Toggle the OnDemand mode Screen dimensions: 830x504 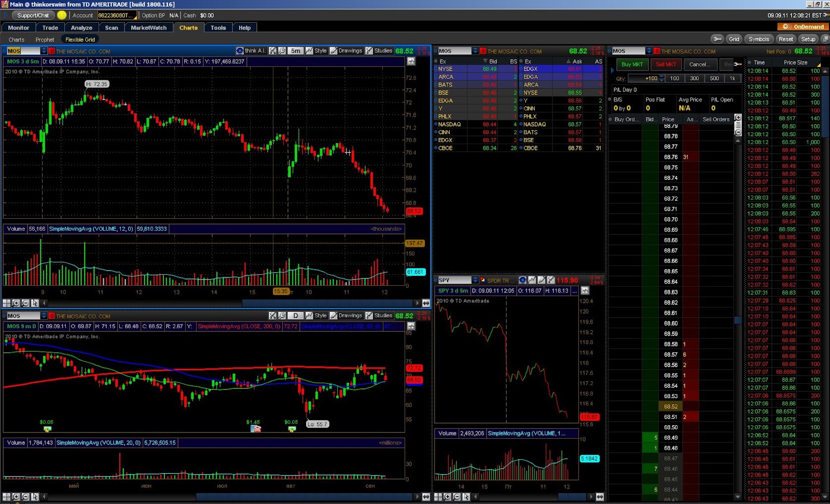click(x=803, y=26)
